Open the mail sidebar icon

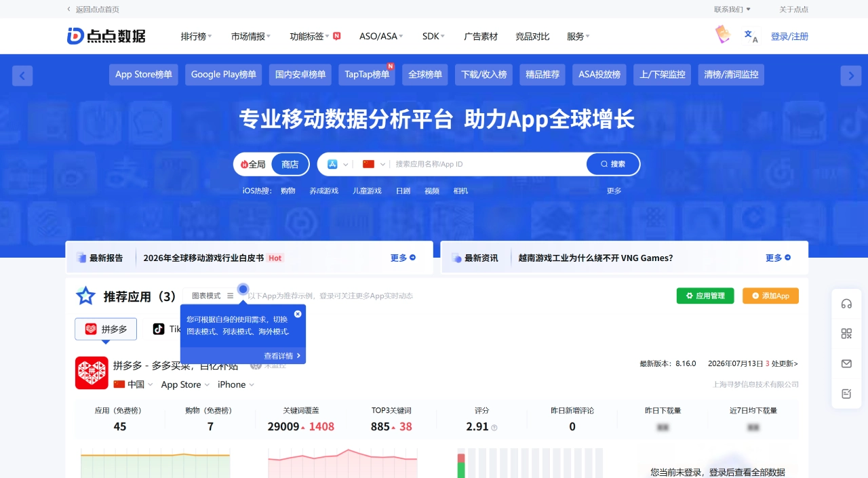[846, 363]
